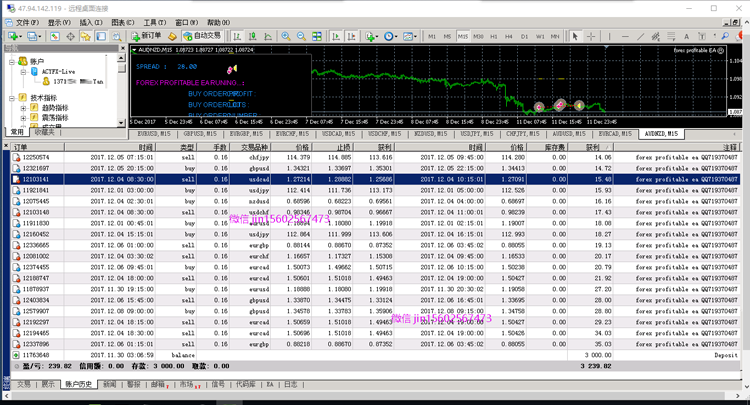Select the H4 timeframe
Viewport: 750px width, 405px height.
click(x=509, y=36)
